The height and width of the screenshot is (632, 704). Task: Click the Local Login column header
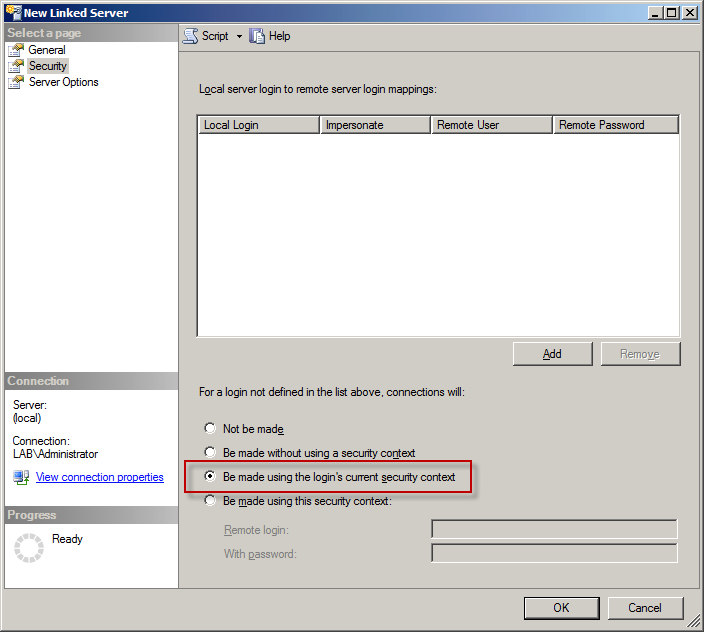tap(259, 125)
